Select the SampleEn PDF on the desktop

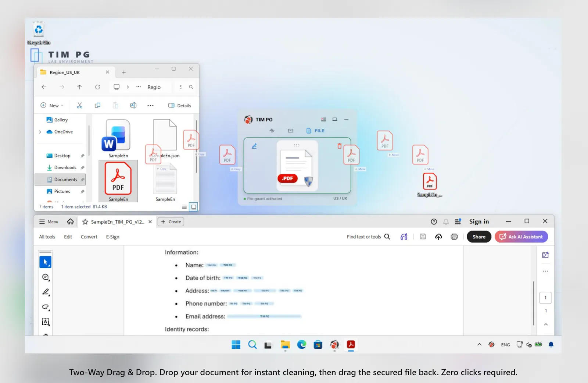click(430, 185)
